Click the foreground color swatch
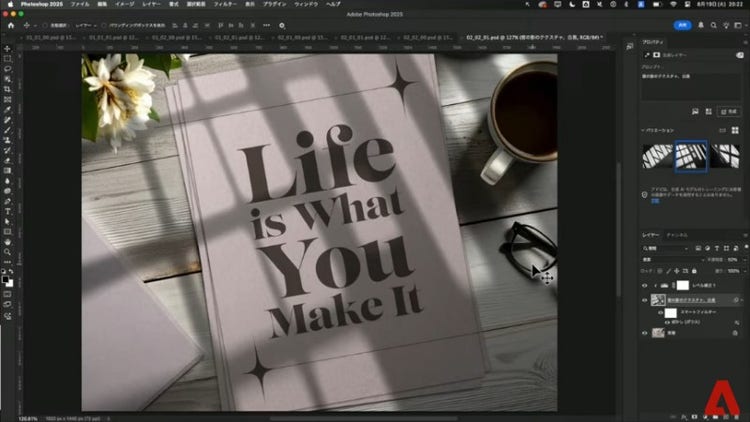The width and height of the screenshot is (750, 422). 6,278
